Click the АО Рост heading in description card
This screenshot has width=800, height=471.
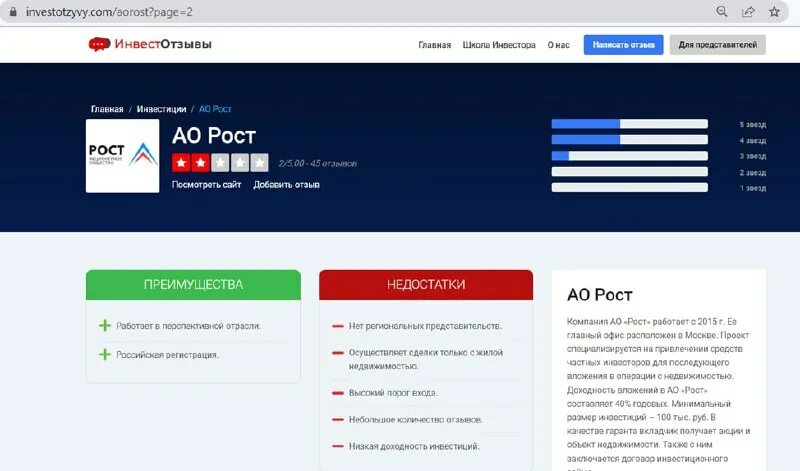(x=599, y=294)
